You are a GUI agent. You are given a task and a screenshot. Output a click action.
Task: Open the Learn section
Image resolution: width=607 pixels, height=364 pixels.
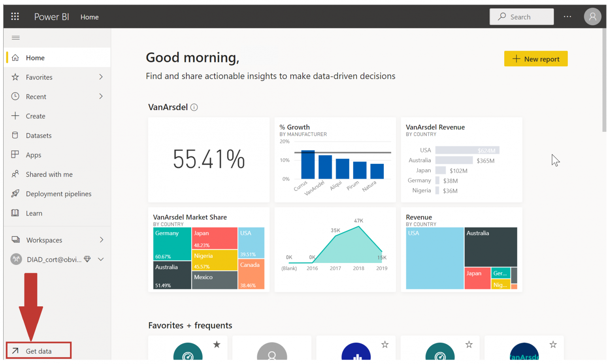tap(34, 213)
